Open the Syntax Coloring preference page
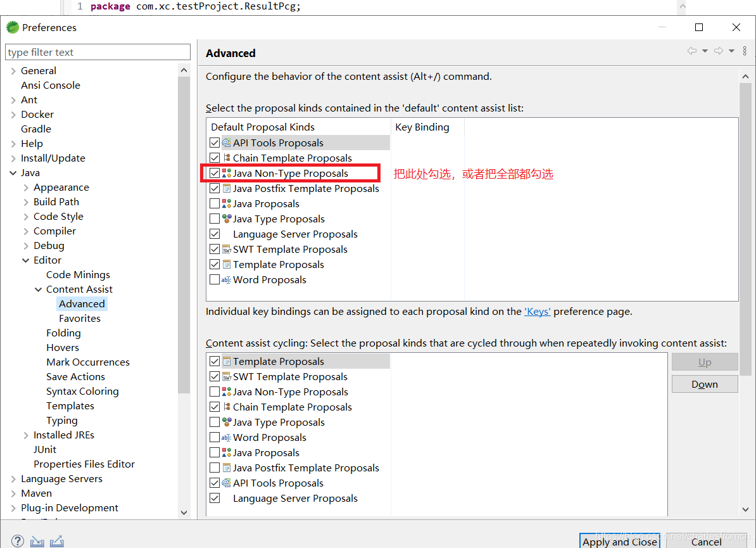The image size is (756, 548). 82,392
